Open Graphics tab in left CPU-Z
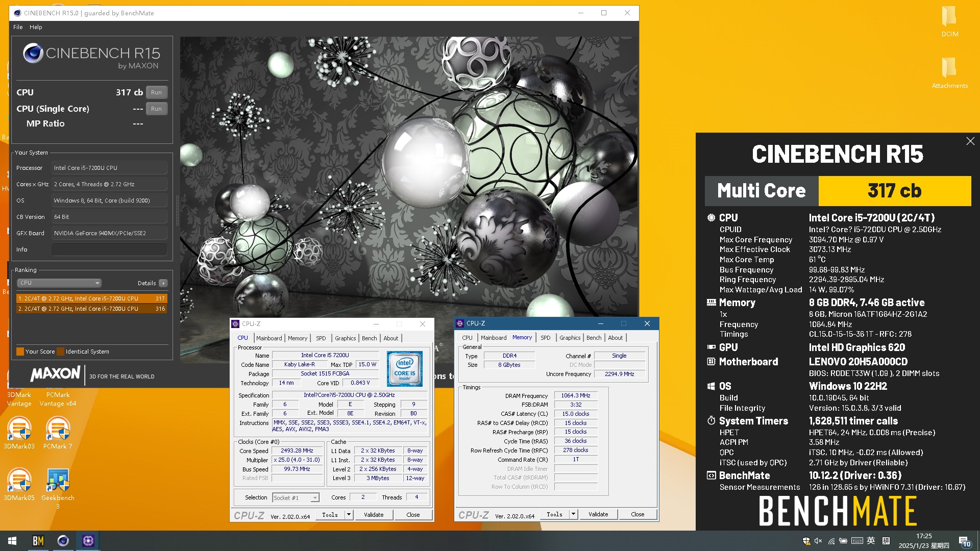 [x=346, y=338]
